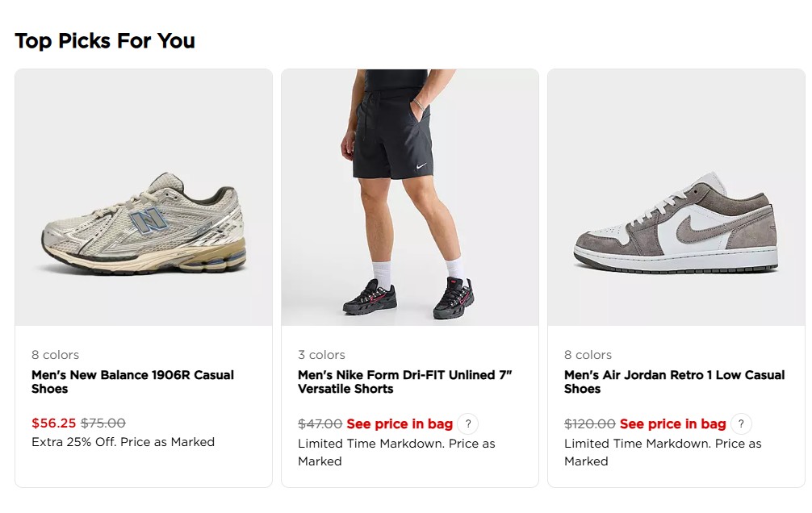Open the Men's Air Jordan Retro 1 Low title
Screen dimensions: 812x513
(x=675, y=382)
